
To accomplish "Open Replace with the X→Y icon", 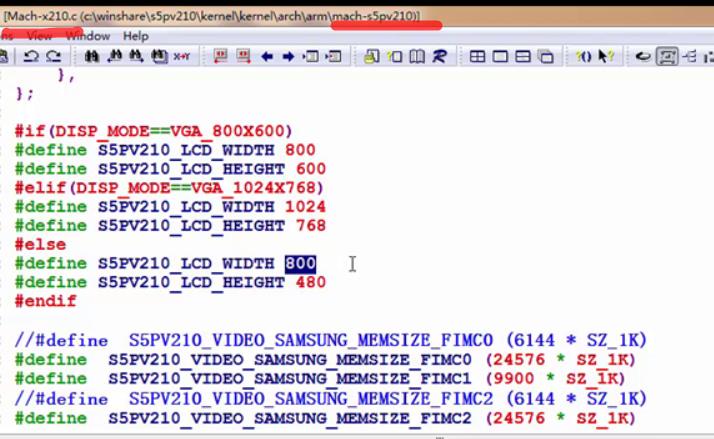I will [182, 56].
